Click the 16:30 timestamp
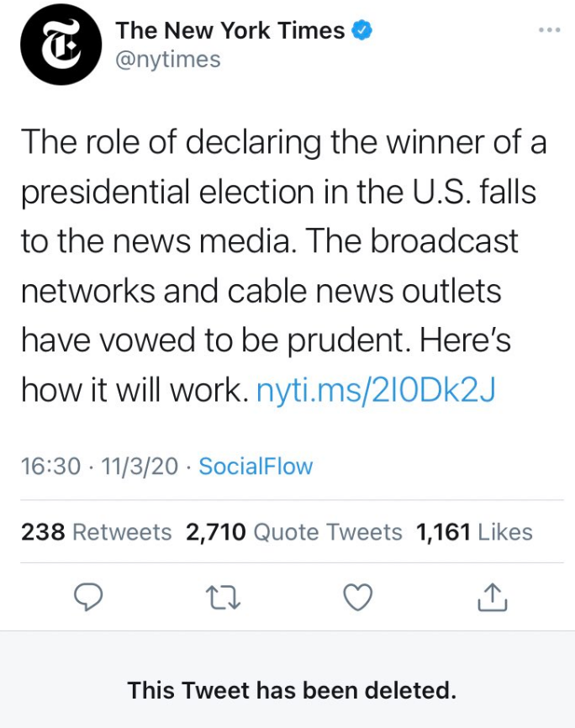The width and height of the screenshot is (575, 728). click(50, 467)
